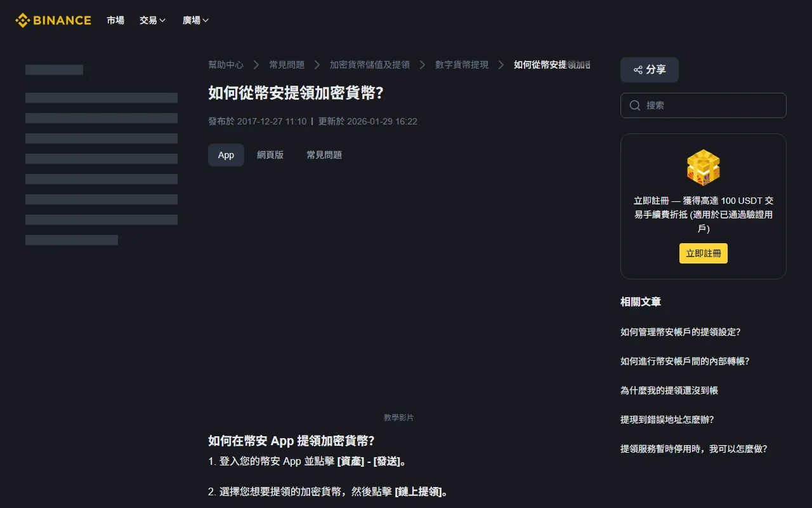Click the gift box reward icon
The image size is (812, 508).
(704, 168)
